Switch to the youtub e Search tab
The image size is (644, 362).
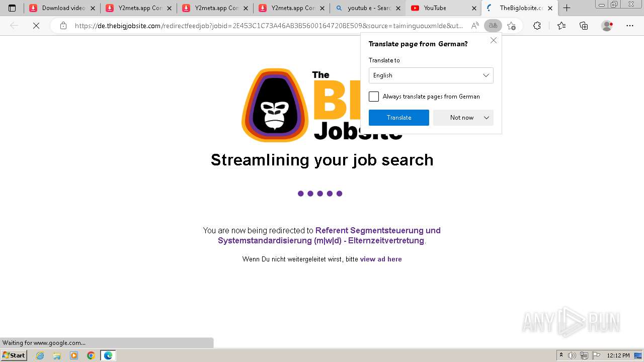[x=368, y=8]
